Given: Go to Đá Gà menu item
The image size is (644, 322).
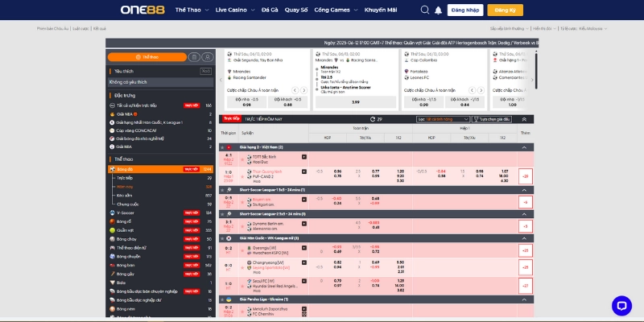Looking at the screenshot, I should tap(270, 10).
